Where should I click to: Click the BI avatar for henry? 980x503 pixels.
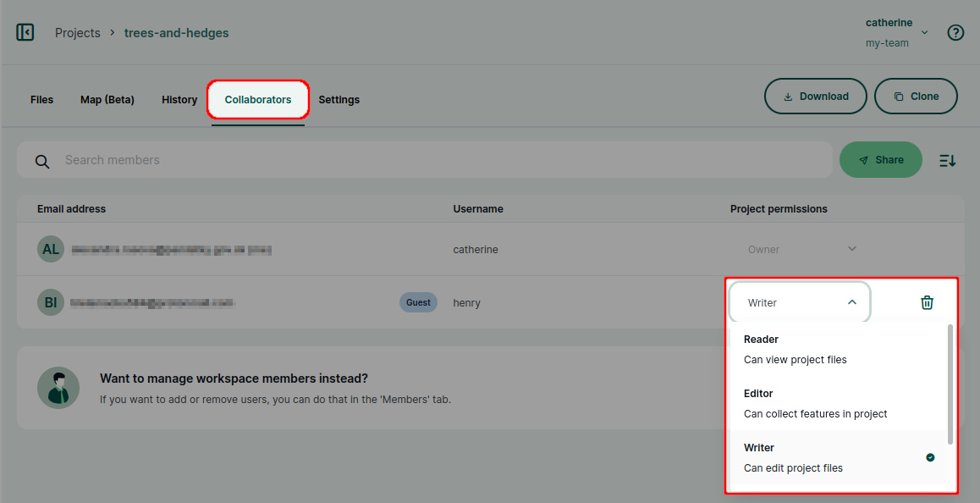pos(51,303)
